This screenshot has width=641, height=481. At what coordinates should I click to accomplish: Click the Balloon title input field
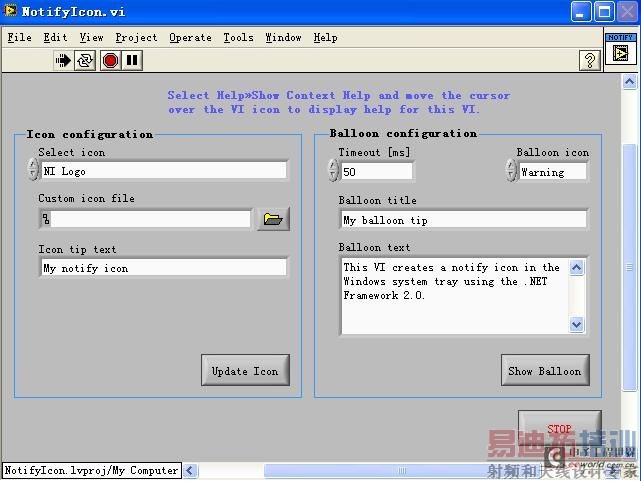[463, 220]
